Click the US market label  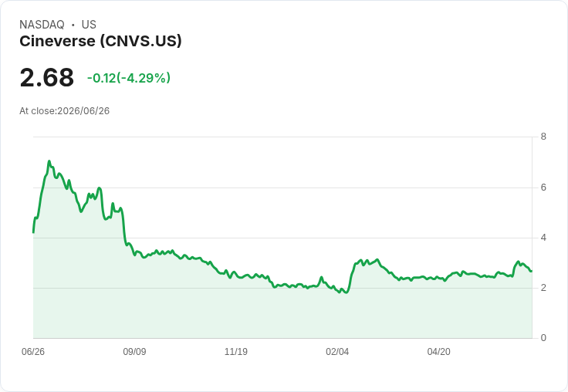click(89, 25)
